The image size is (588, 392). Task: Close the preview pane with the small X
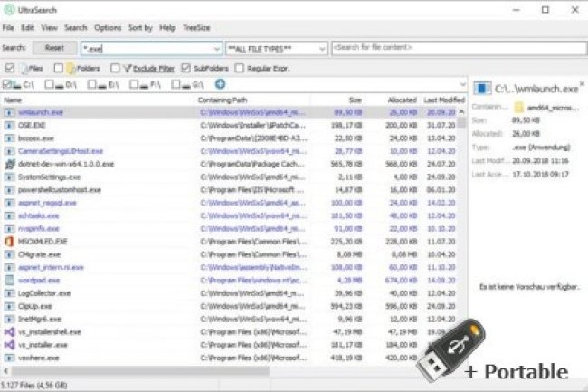point(582,83)
